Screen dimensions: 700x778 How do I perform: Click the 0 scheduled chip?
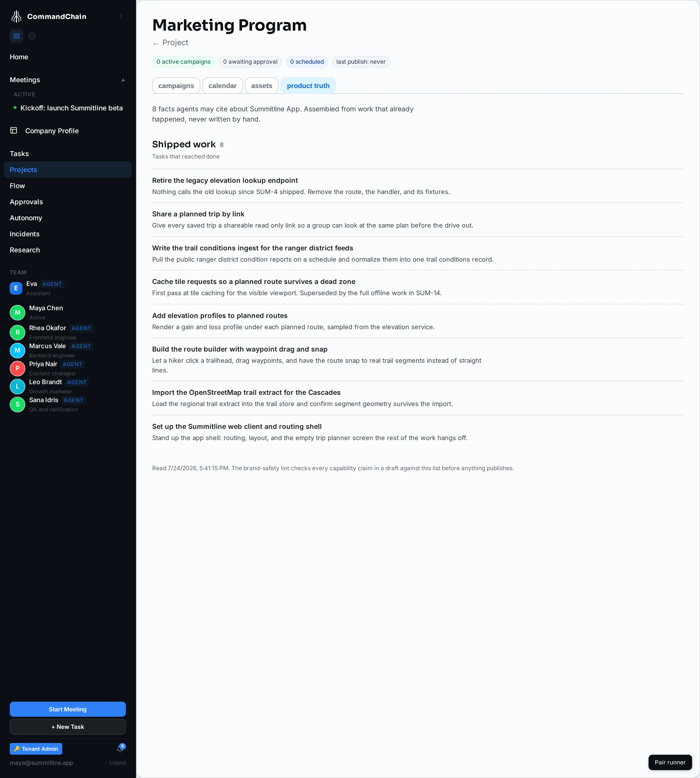tap(307, 62)
